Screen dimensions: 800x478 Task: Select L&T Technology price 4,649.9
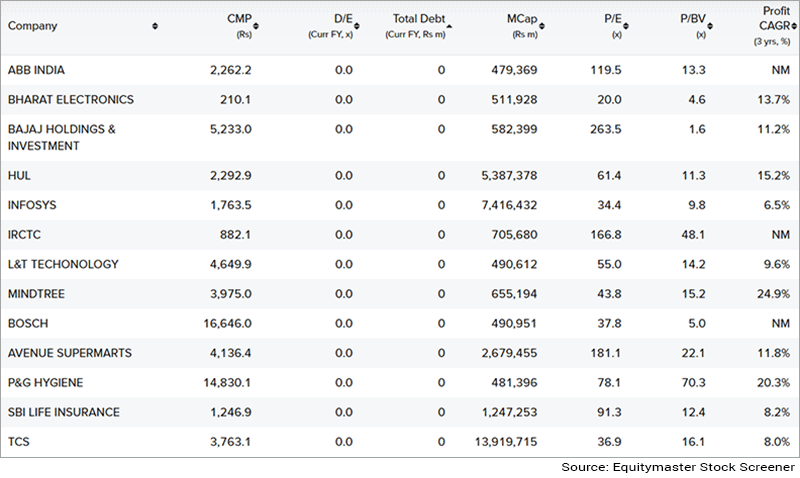pos(231,265)
